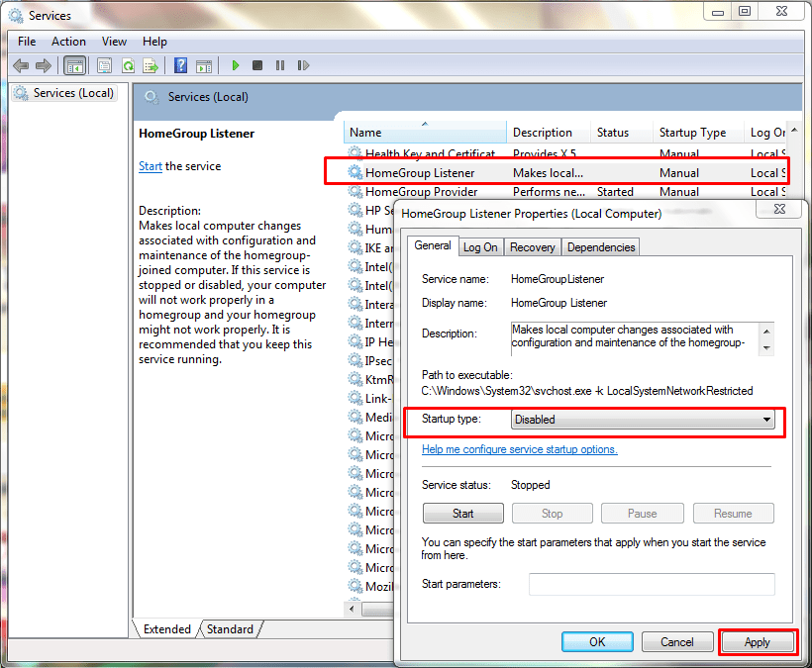Toggle the Show/Hide Action Pane toolbar icon
The height and width of the screenshot is (668, 812).
tap(204, 65)
